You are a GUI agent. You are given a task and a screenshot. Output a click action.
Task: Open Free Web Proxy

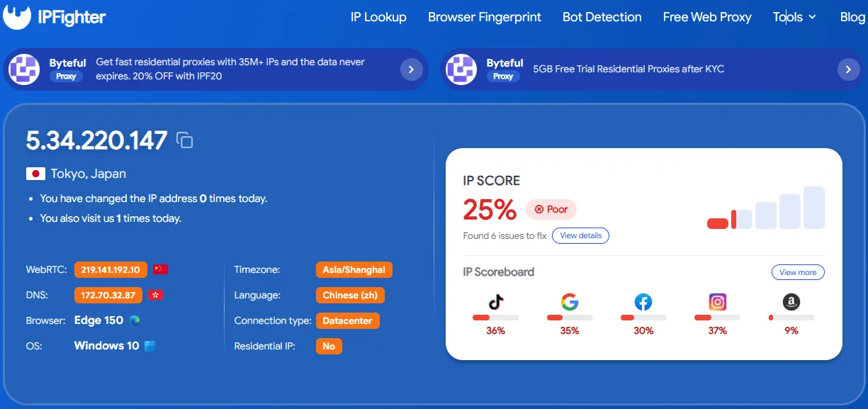(707, 17)
